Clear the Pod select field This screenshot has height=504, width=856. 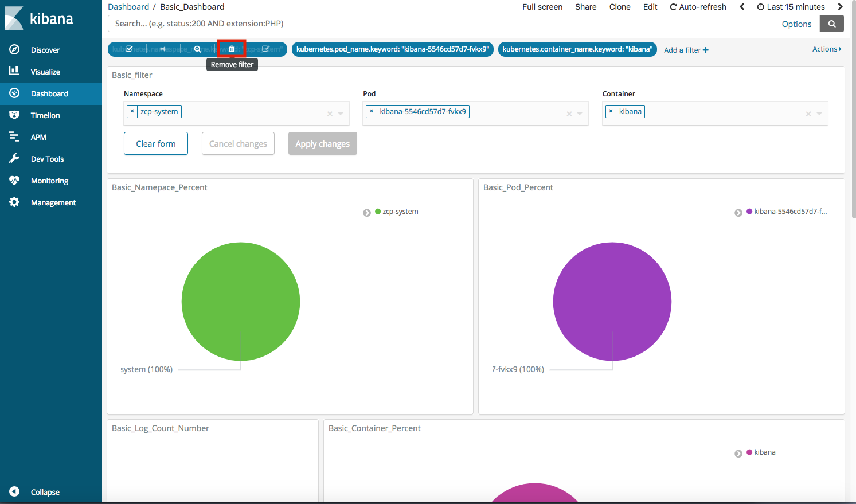coord(569,114)
